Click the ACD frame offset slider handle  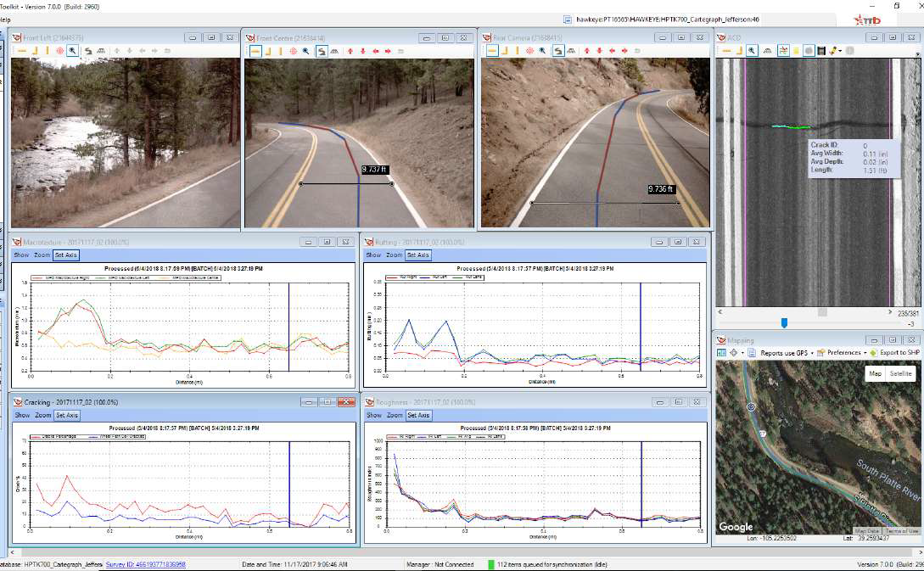pos(784,322)
